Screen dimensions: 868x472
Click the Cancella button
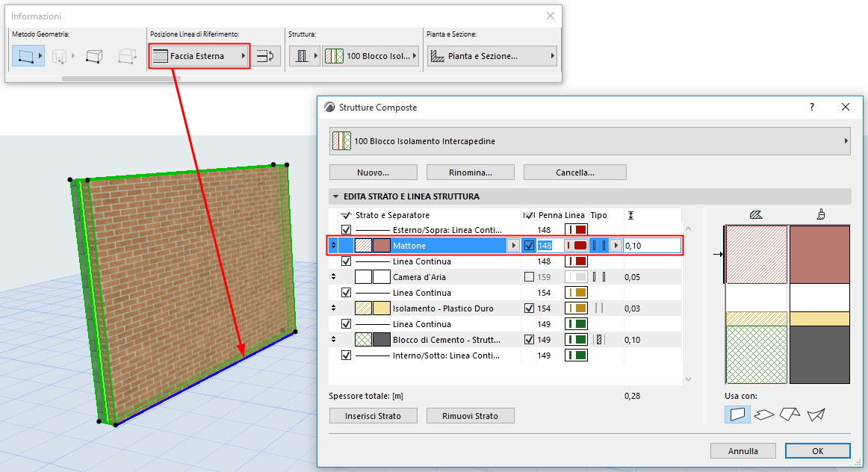574,173
